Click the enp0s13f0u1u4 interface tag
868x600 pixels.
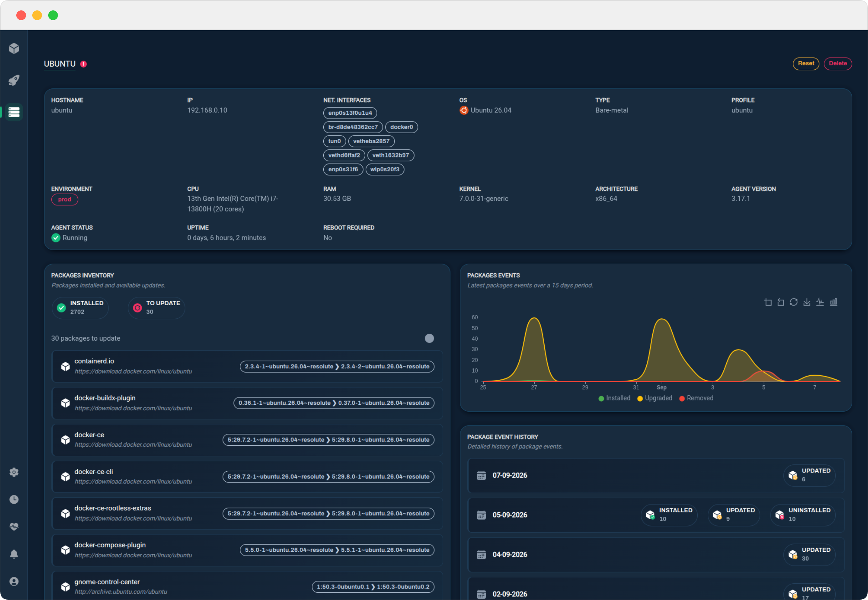pyautogui.click(x=350, y=113)
